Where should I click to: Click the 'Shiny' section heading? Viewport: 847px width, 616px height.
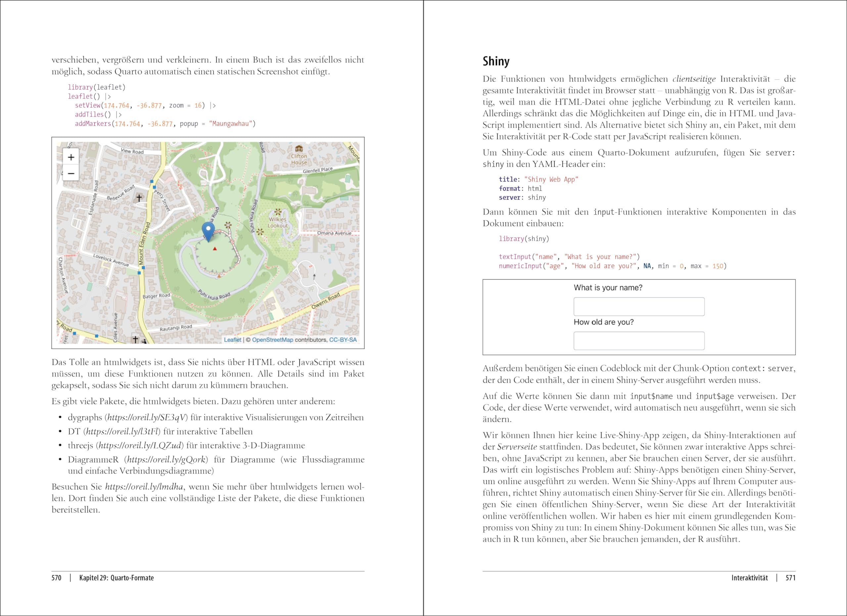496,61
